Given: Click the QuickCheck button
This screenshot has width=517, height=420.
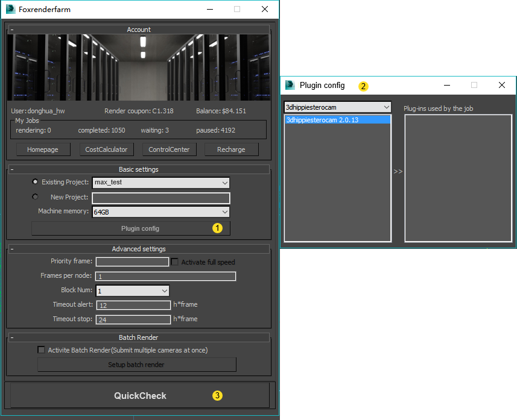Looking at the screenshot, I should (x=140, y=395).
